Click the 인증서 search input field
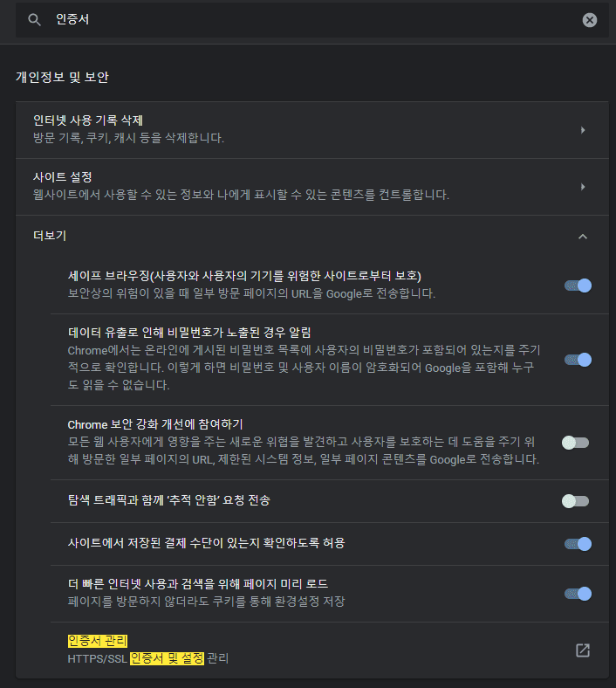616x688 pixels. tap(312, 20)
